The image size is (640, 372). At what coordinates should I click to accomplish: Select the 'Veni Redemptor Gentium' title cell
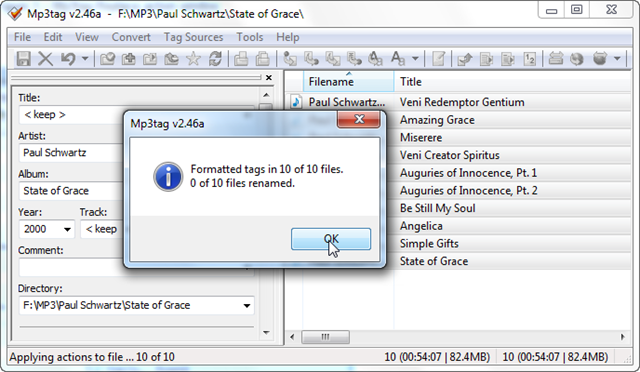[462, 102]
